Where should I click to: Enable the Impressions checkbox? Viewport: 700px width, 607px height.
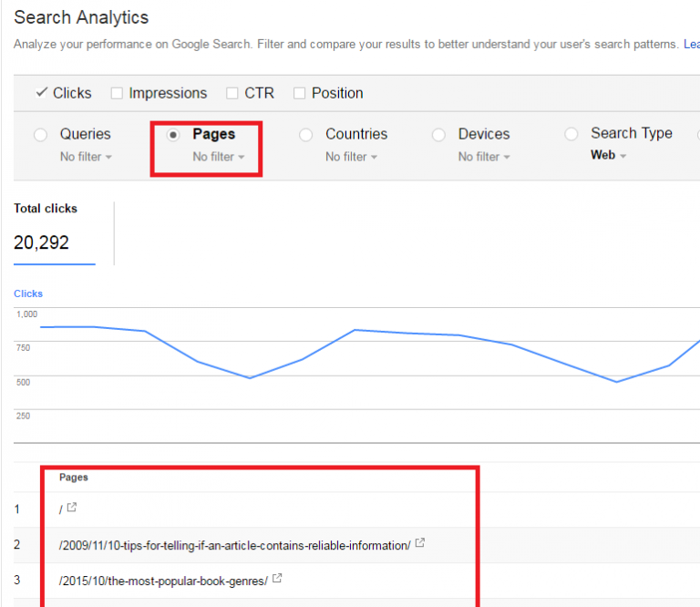(117, 93)
